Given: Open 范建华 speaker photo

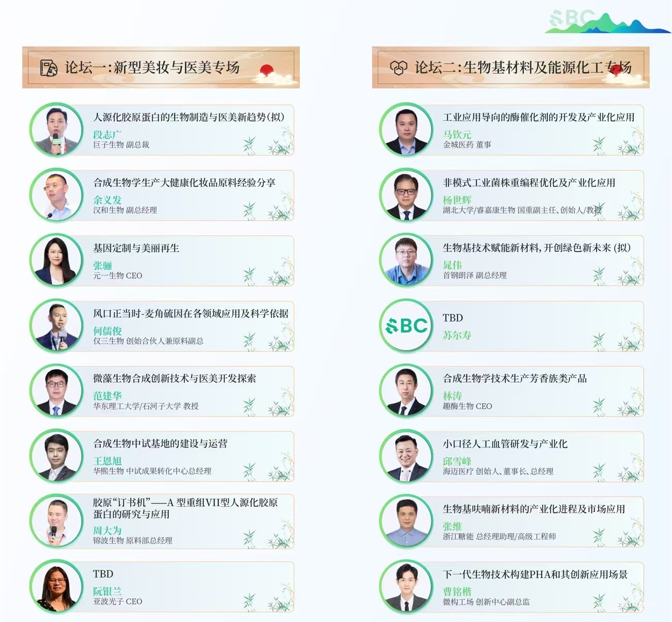Looking at the screenshot, I should 57,391.
